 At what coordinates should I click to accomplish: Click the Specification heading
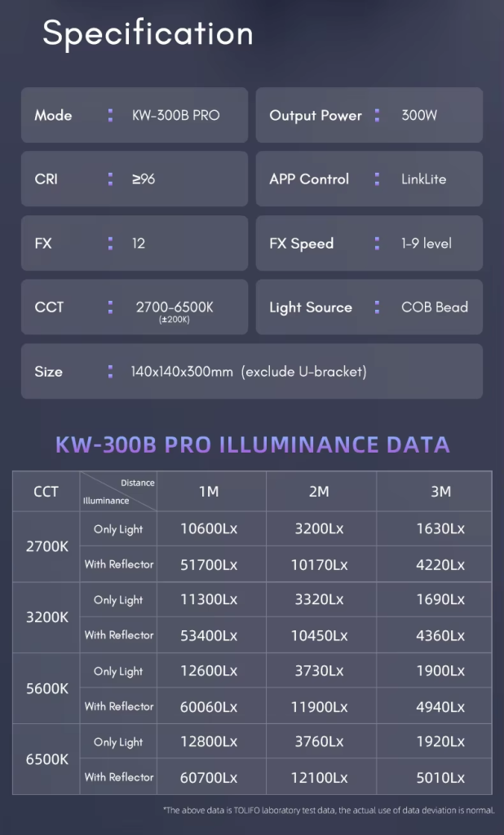[148, 34]
